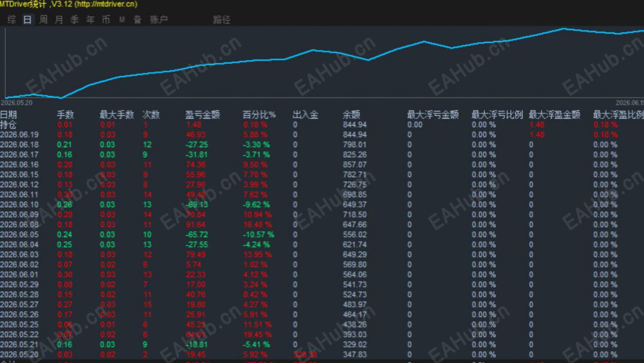Click the 日期 column header

tap(9, 114)
